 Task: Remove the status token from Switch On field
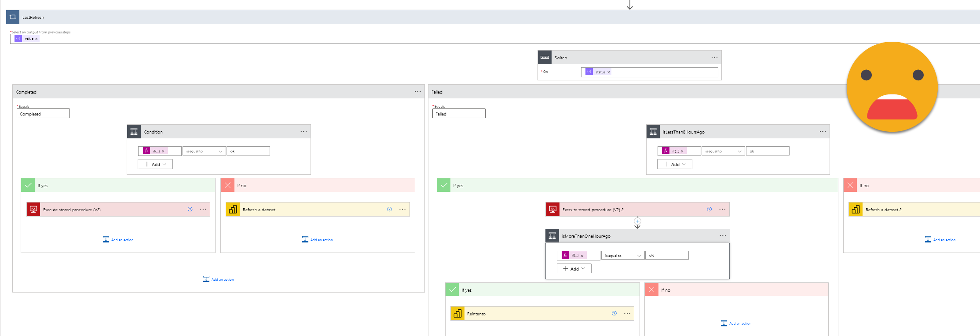click(609, 72)
